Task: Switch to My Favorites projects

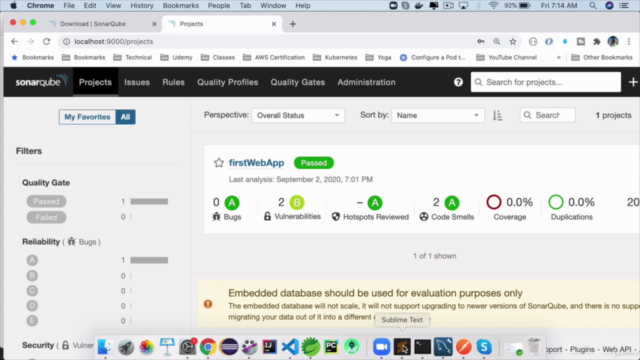Action: pos(87,117)
